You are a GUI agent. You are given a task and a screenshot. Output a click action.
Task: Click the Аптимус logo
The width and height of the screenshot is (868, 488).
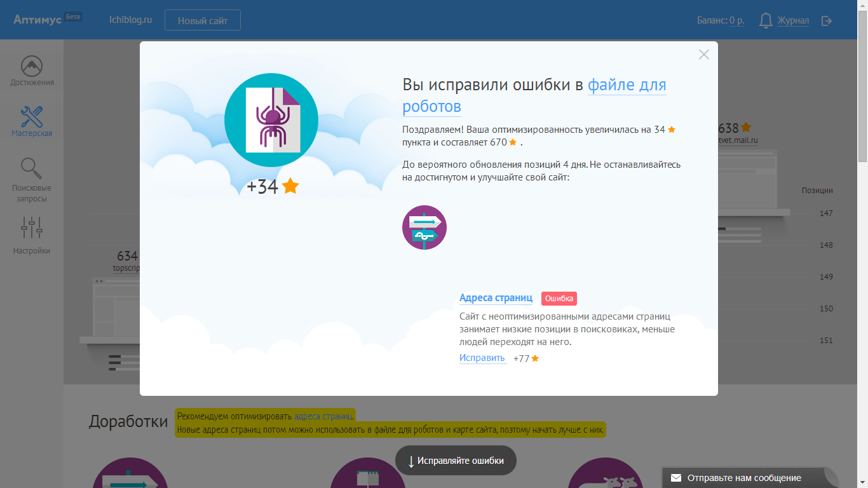click(x=37, y=20)
